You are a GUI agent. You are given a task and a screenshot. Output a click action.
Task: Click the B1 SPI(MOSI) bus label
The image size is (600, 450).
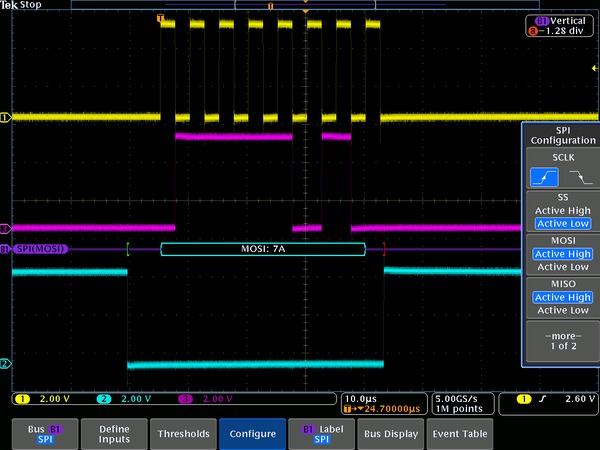(36, 248)
